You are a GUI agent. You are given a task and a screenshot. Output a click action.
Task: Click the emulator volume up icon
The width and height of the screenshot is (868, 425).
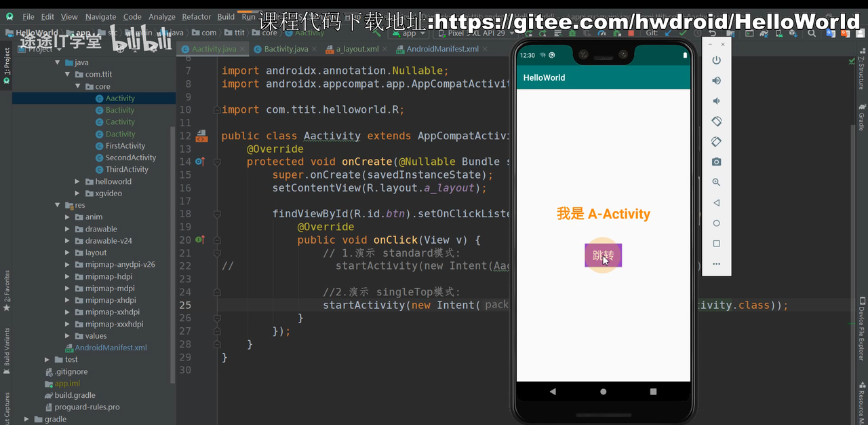pos(716,81)
